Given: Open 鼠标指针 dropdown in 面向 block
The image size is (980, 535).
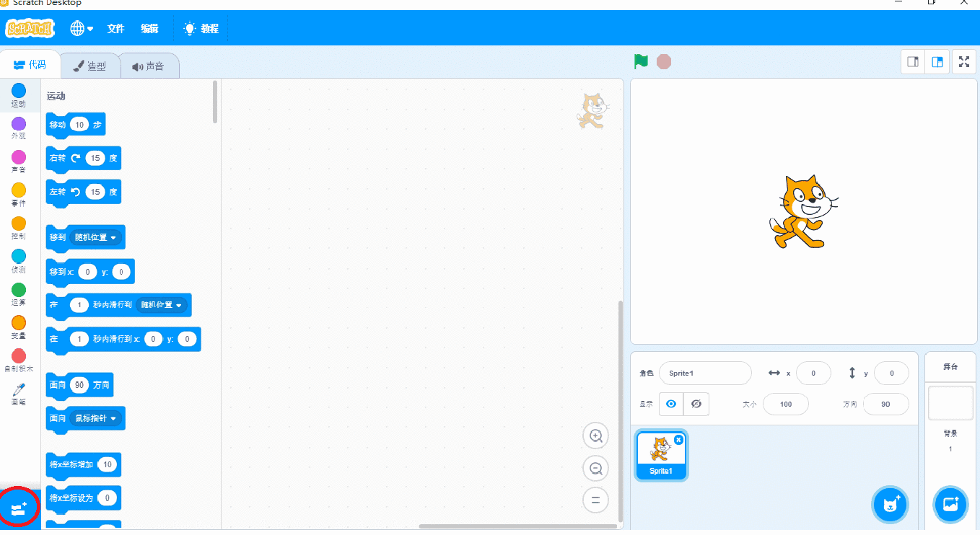Looking at the screenshot, I should 95,418.
